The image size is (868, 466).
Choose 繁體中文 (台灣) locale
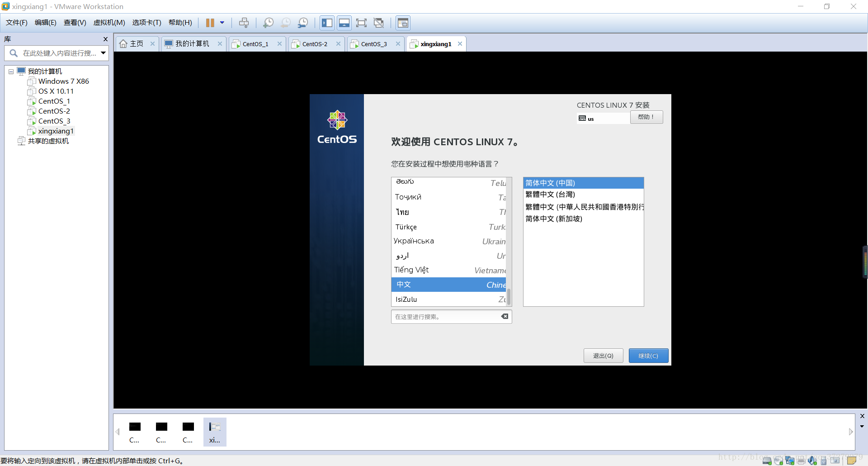(583, 195)
